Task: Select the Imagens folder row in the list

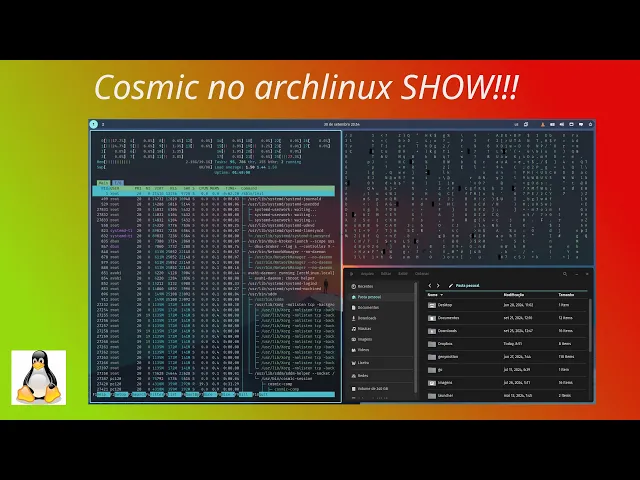Action: 507,383
